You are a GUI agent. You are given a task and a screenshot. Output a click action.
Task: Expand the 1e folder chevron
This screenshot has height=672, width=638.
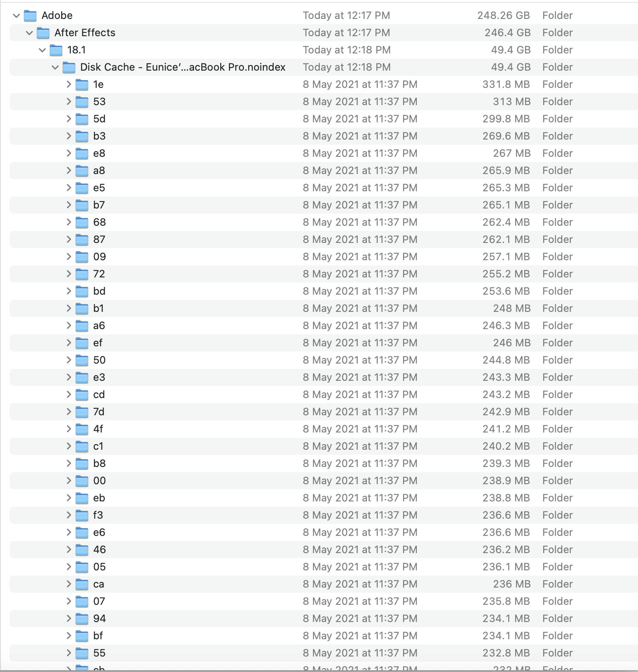(69, 84)
